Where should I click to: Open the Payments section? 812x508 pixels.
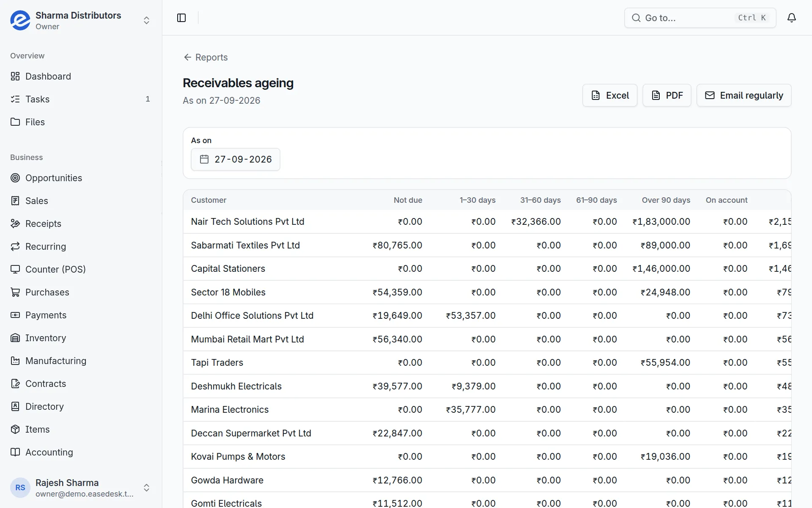(x=81, y=315)
